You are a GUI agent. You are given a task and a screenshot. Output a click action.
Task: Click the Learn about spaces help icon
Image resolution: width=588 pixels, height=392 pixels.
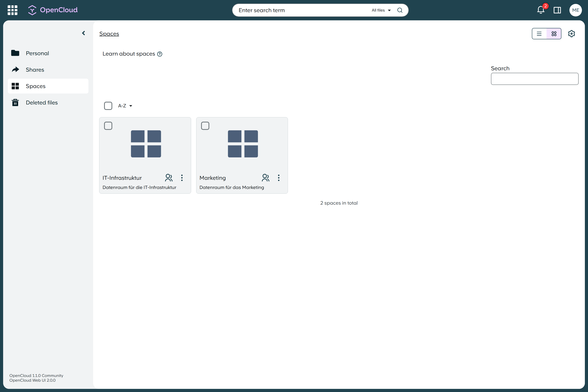(x=160, y=54)
